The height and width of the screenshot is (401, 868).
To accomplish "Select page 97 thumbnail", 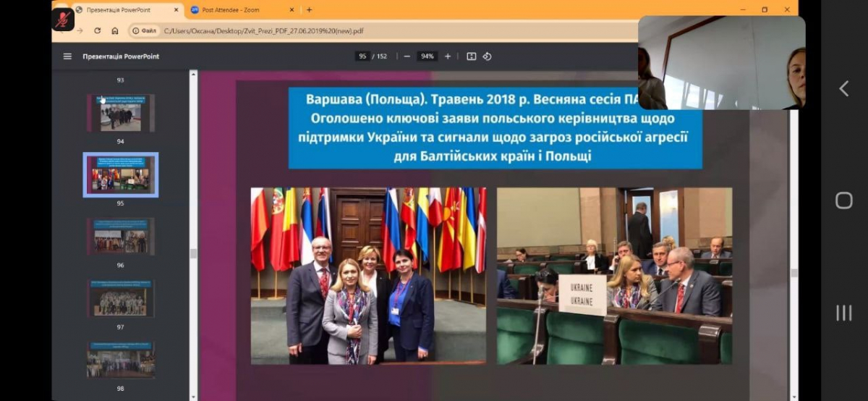I will (x=120, y=299).
